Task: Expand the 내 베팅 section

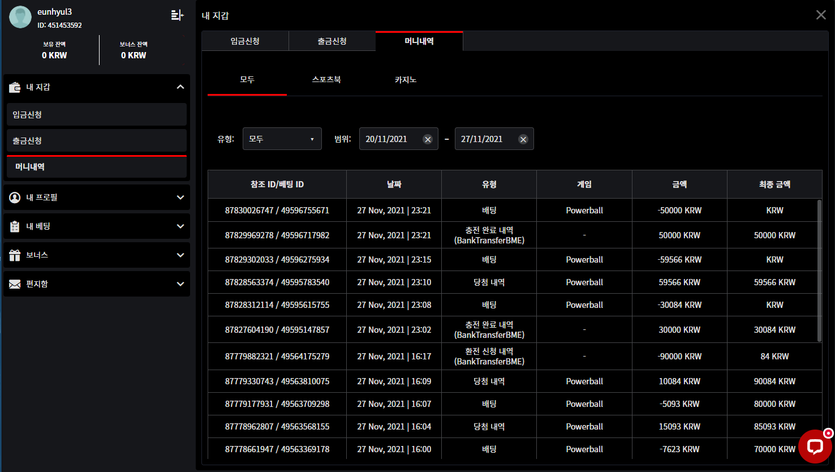Action: pyautogui.click(x=181, y=226)
